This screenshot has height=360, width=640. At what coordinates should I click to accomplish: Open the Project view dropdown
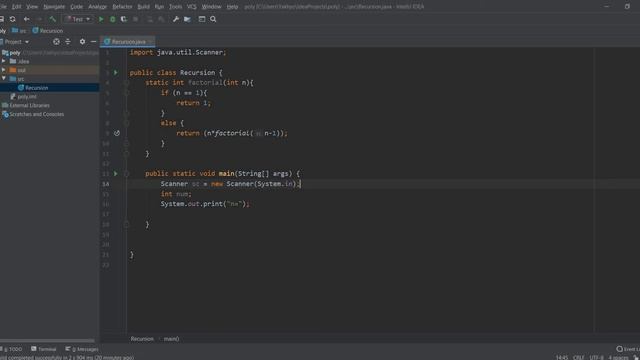(x=16, y=42)
